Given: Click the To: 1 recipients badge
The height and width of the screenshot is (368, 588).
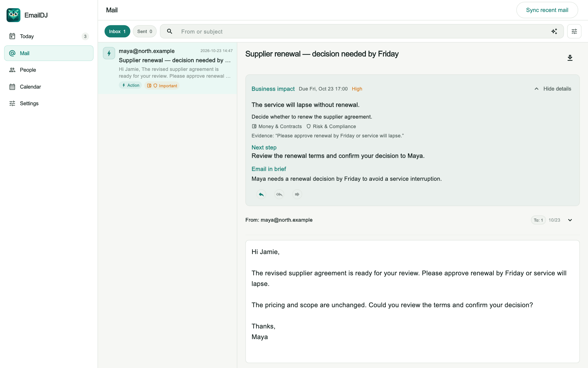Looking at the screenshot, I should tap(538, 220).
